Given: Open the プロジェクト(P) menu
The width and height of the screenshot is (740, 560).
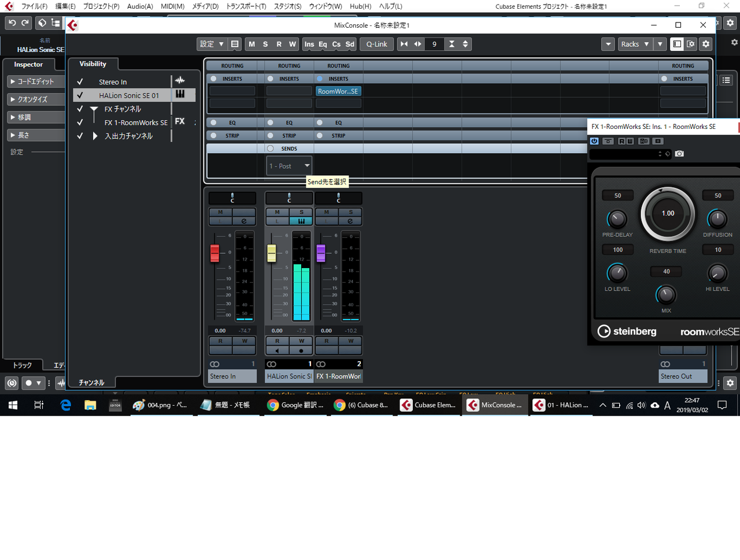Looking at the screenshot, I should point(101,6).
